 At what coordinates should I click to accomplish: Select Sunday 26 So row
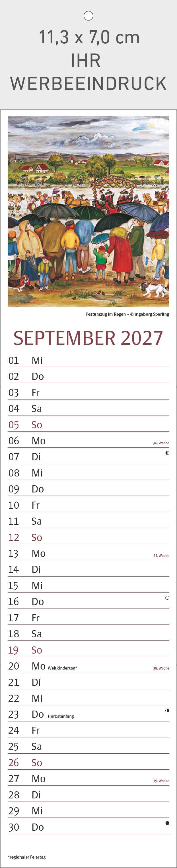tap(88, 762)
